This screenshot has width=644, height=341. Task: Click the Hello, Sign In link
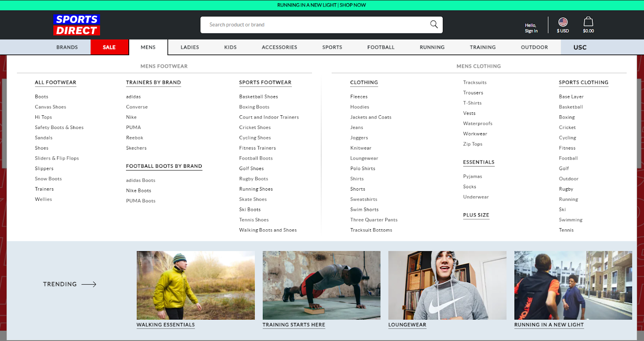(531, 28)
